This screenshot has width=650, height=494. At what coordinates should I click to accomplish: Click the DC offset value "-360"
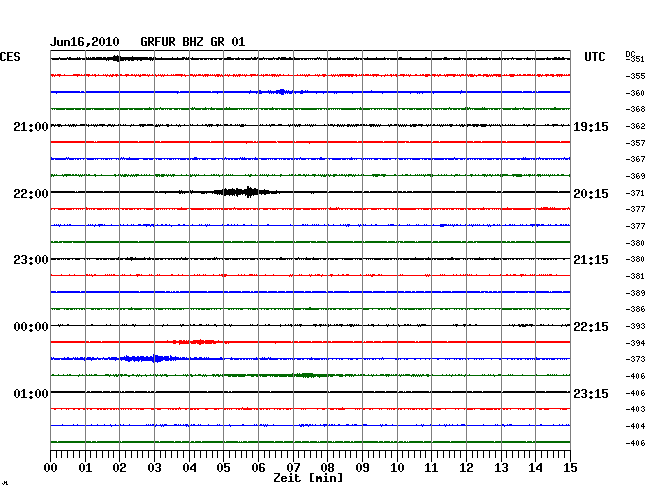(x=635, y=93)
